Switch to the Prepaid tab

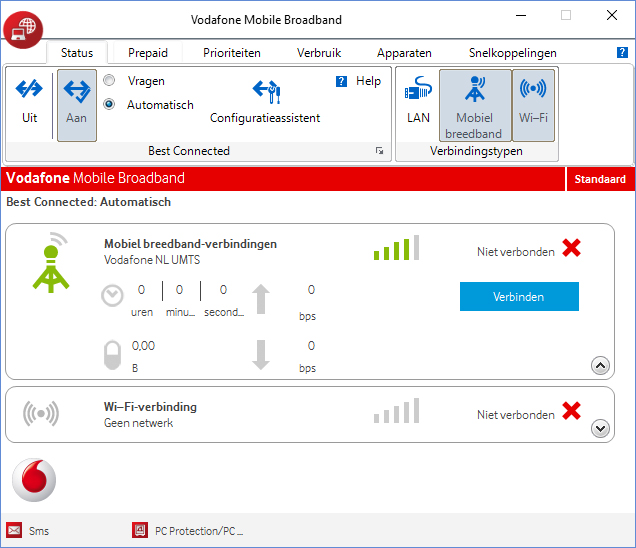click(148, 53)
